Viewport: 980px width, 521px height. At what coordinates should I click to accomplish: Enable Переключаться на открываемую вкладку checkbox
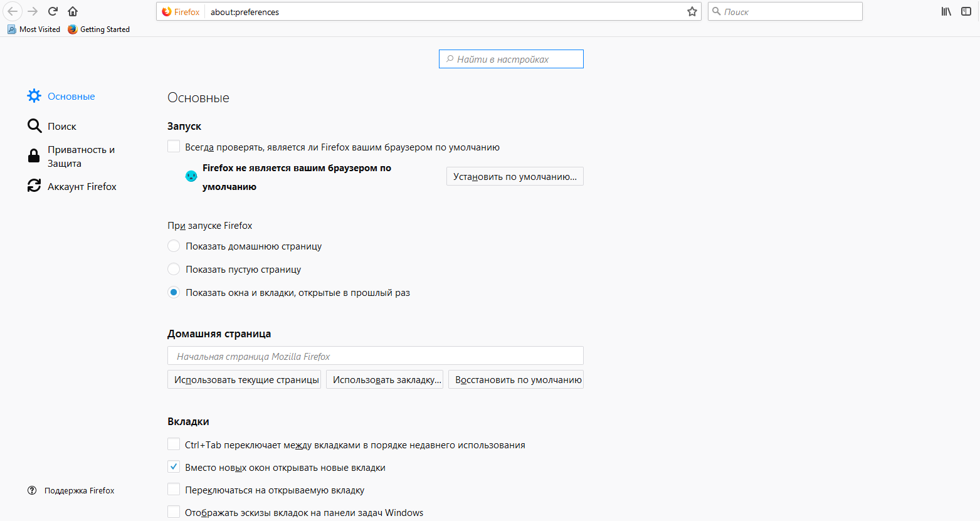pos(174,490)
